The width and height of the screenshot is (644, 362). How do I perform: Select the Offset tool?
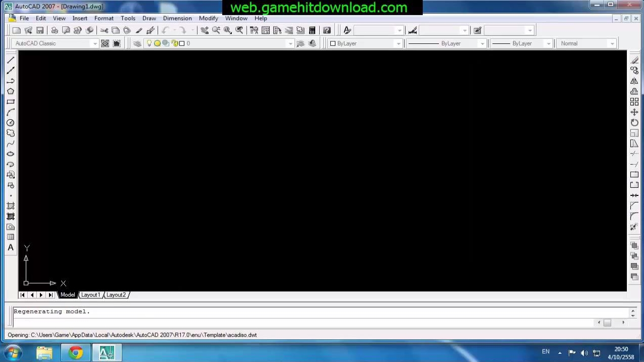[x=634, y=91]
